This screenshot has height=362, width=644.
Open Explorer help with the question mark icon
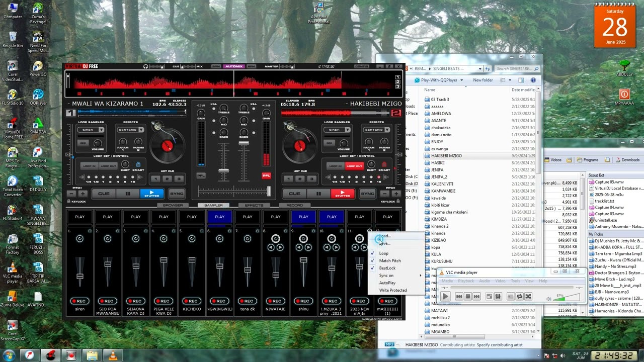tap(533, 80)
